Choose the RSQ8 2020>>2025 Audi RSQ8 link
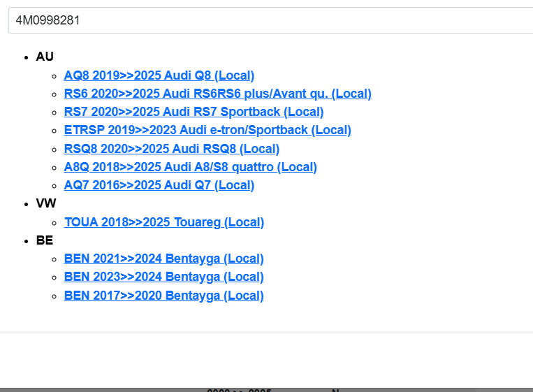The height and width of the screenshot is (392, 533). click(x=171, y=149)
